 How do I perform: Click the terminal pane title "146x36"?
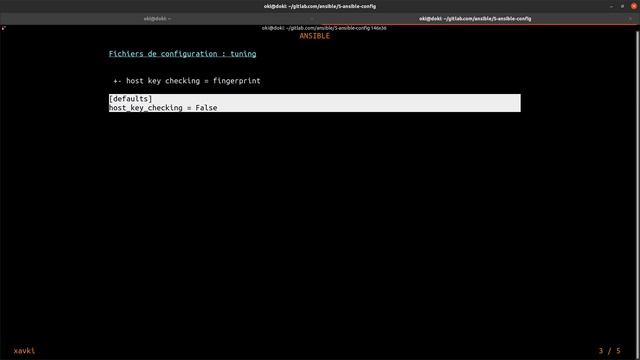point(324,28)
